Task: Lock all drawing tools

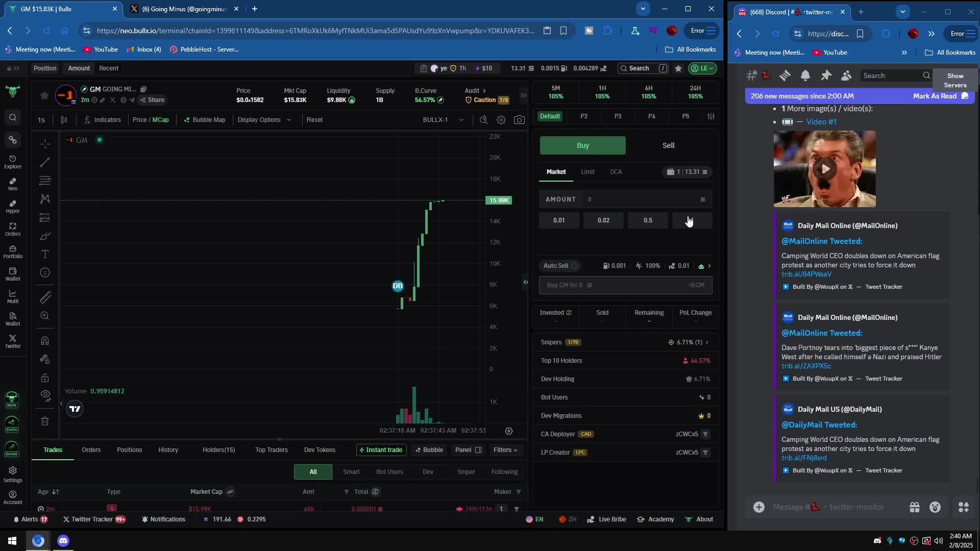Action: coord(45,378)
